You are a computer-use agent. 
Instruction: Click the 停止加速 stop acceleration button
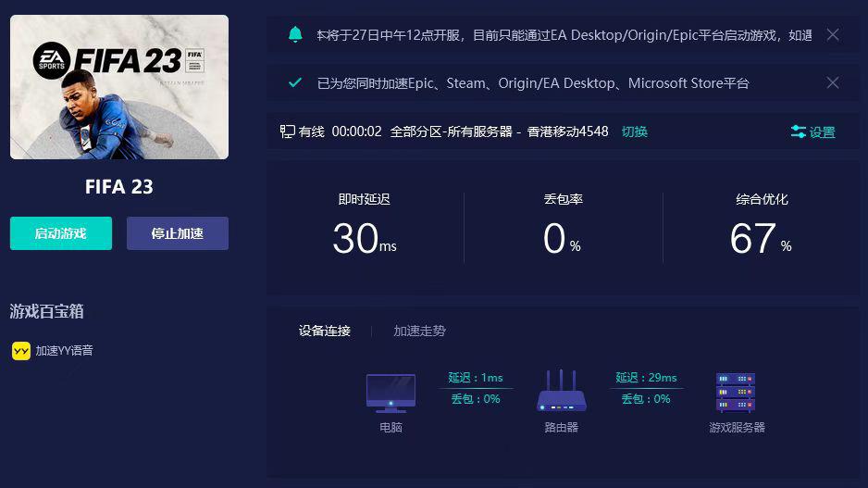pos(177,233)
